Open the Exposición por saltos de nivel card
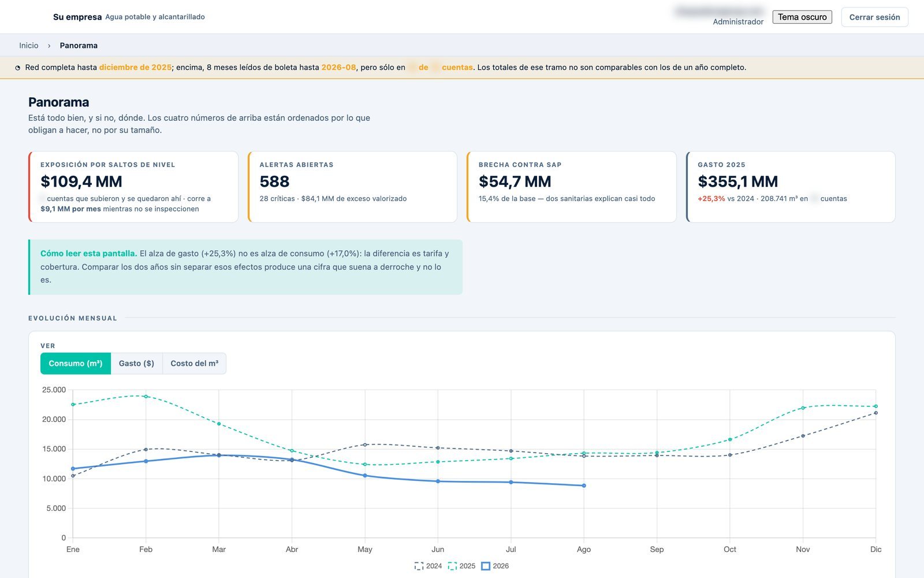Screen dimensions: 924x578 coord(133,187)
